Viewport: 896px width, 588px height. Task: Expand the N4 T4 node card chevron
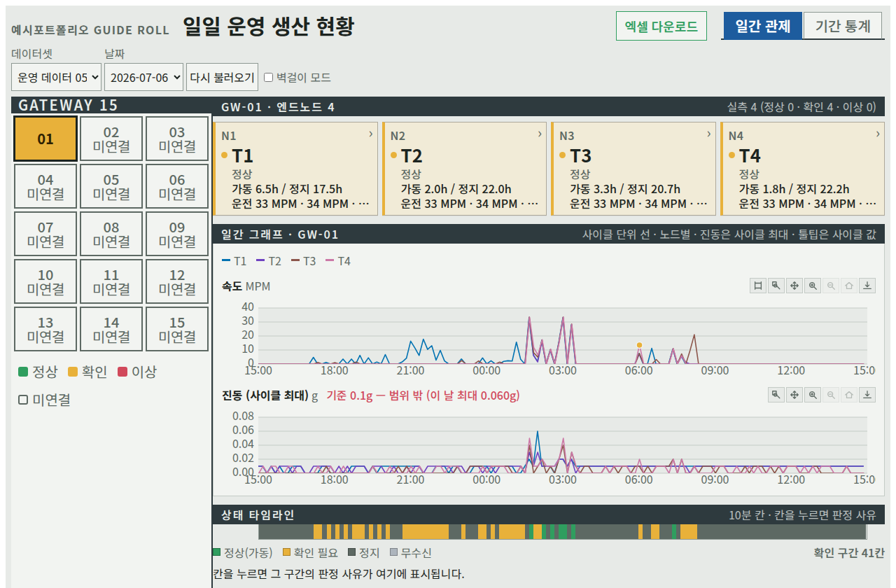[878, 134]
